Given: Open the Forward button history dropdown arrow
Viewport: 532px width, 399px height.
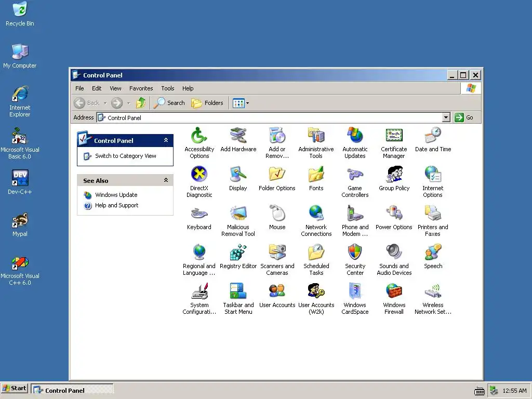Looking at the screenshot, I should 128,103.
